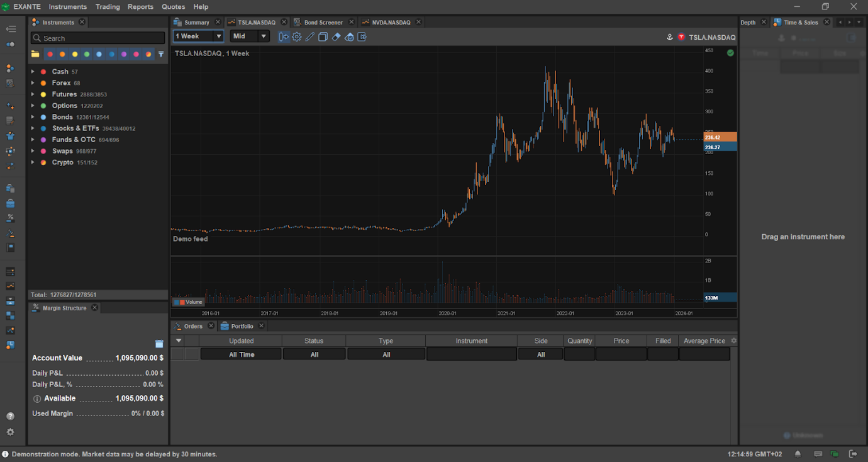Toggle the yellow Futures filter in filter bar
This screenshot has width=868, height=462.
pyautogui.click(x=75, y=54)
